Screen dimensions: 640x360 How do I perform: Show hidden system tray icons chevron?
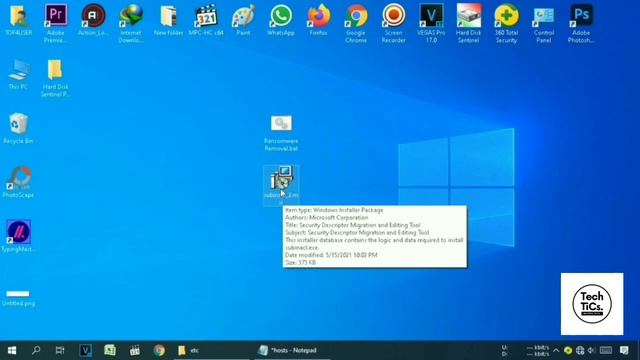[x=556, y=350]
